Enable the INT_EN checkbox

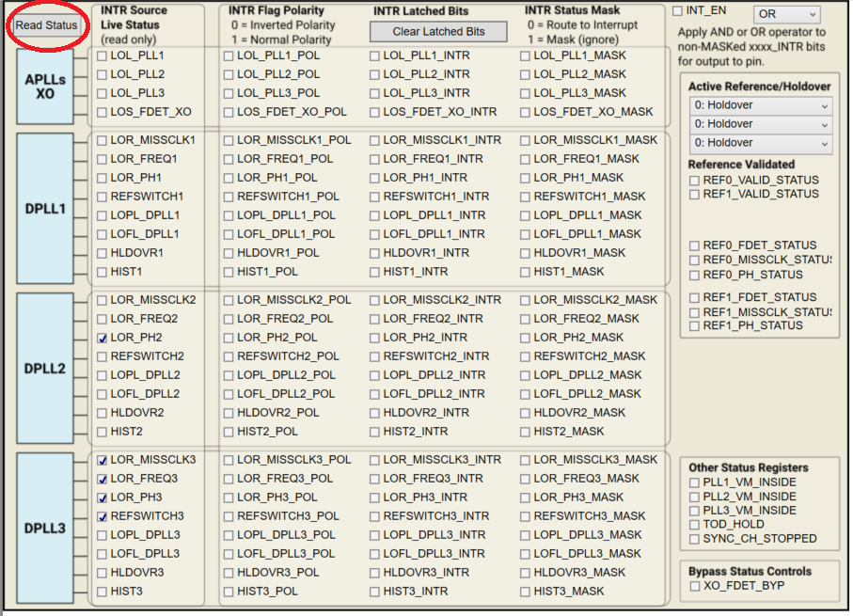[678, 11]
